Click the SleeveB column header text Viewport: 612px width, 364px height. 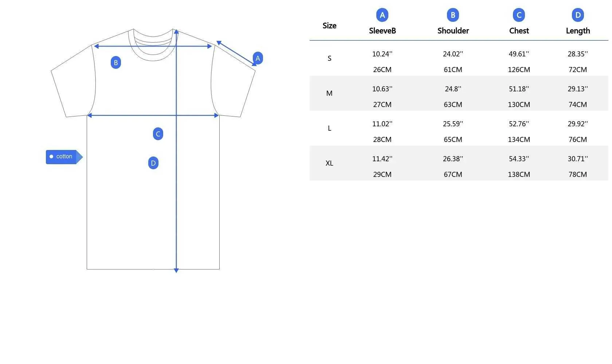pyautogui.click(x=382, y=31)
